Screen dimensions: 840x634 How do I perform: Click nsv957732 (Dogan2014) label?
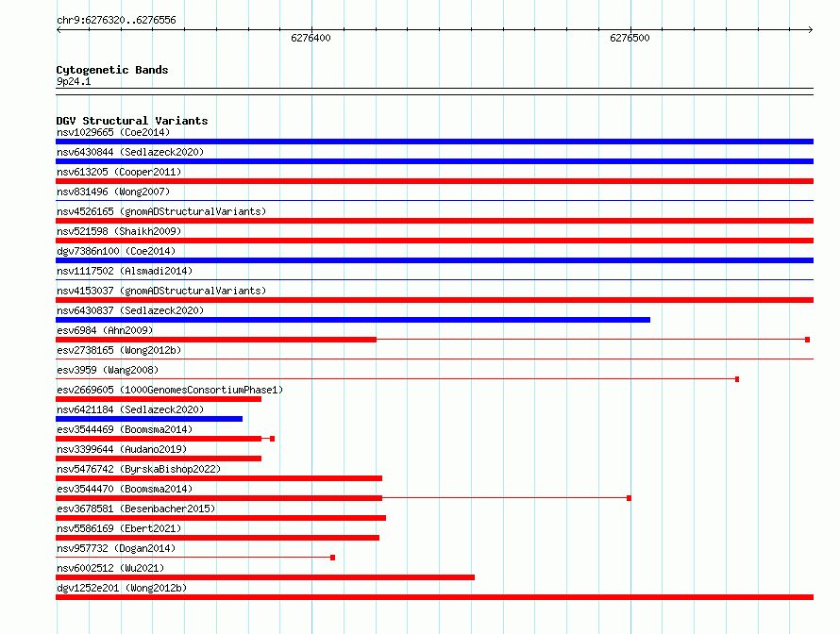point(116,548)
